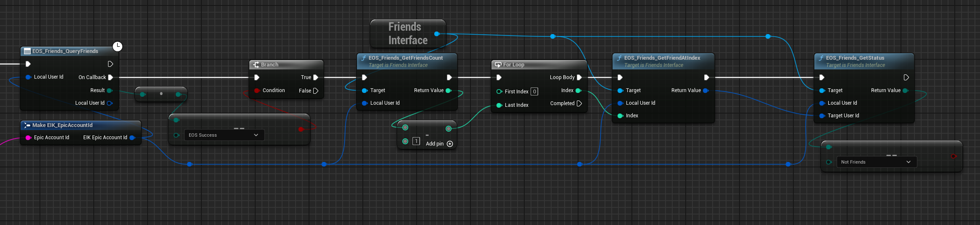This screenshot has width=980, height=225.
Task: Open the EOS Success dropdown
Action: click(x=224, y=135)
